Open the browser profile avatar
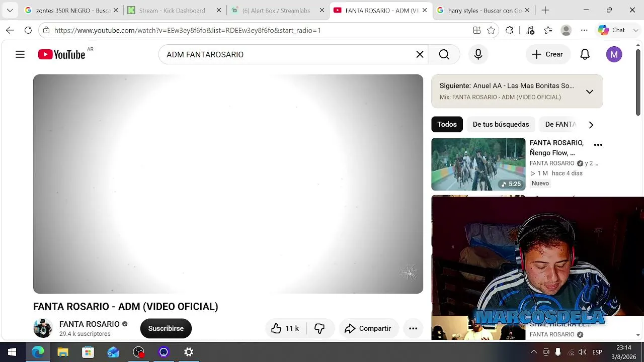 click(566, 30)
